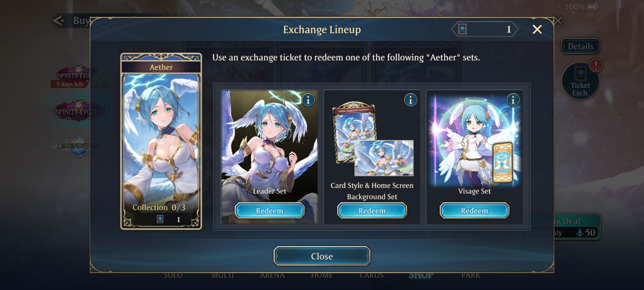Click the Close button at the bottom of the dialog
This screenshot has width=644, height=290.
click(x=322, y=256)
